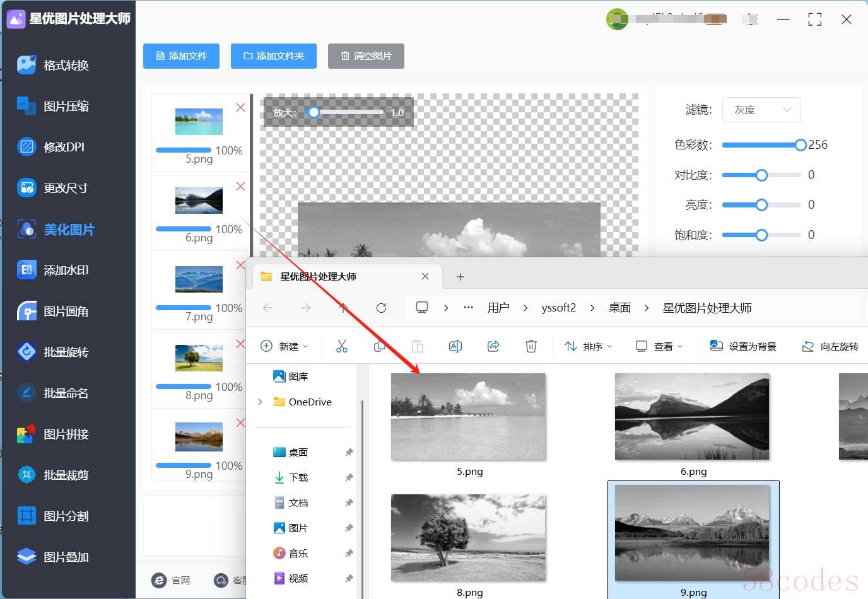868x599 pixels.
Task: Select 7.png thumbnail in app list
Action: coord(199,279)
